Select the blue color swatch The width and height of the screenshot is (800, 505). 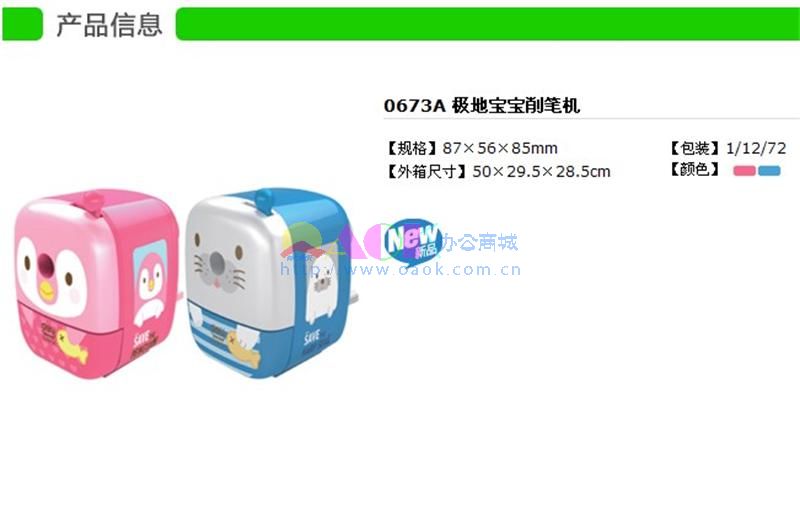pyautogui.click(x=769, y=171)
